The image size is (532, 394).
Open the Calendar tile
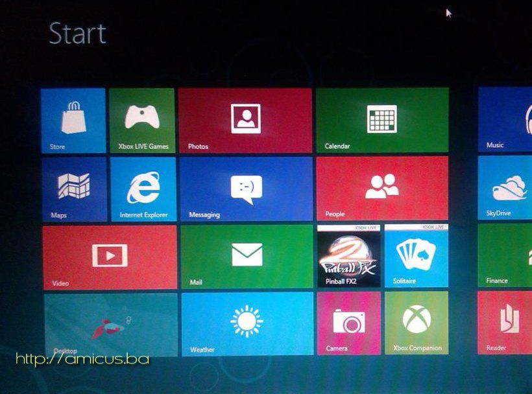click(x=382, y=120)
